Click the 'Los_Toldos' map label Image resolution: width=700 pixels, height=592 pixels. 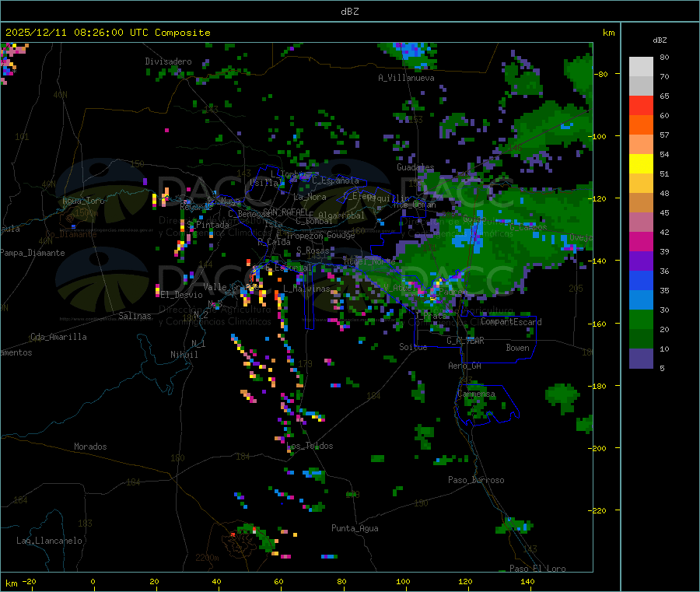click(x=310, y=446)
